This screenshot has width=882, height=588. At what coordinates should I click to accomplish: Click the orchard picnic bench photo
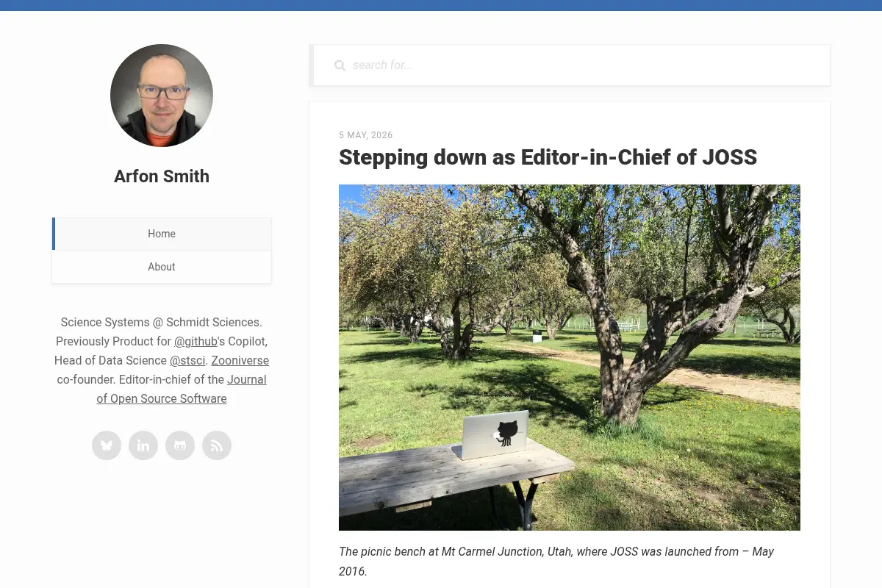570,357
